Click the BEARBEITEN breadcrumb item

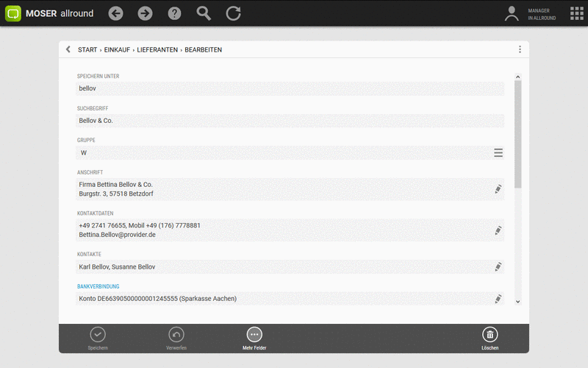204,49
